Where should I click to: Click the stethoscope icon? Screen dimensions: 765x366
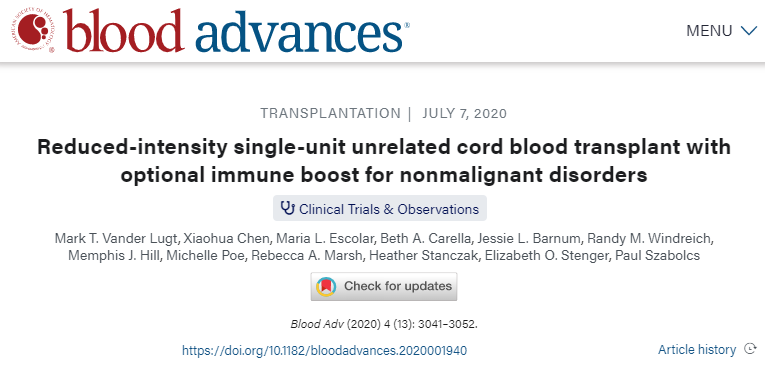pos(288,208)
